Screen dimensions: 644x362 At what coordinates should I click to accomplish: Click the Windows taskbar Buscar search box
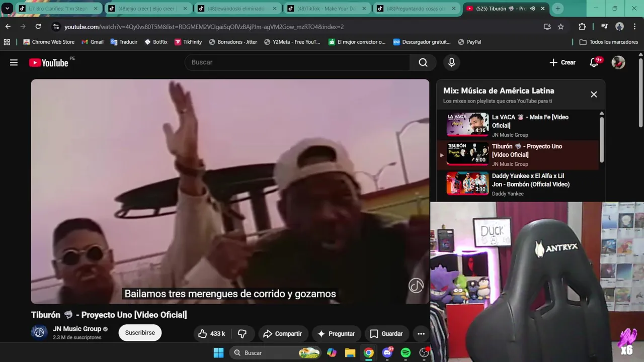276,353
